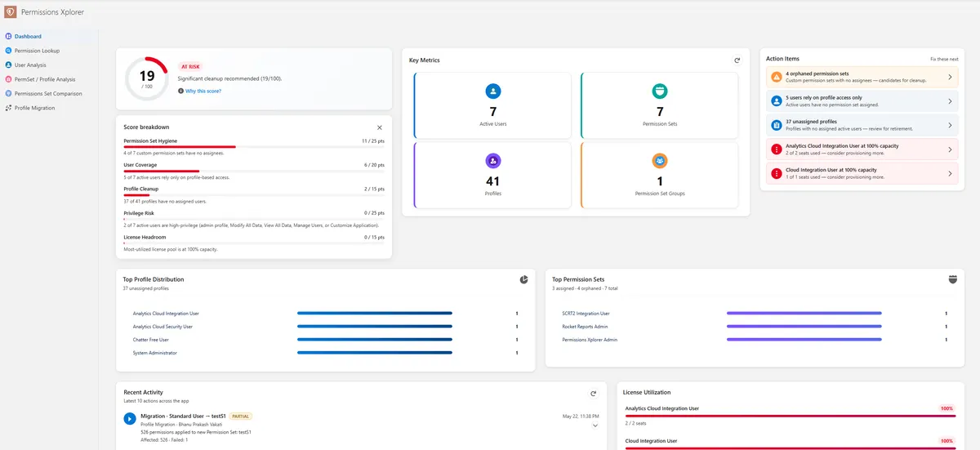Click 'Migration - Standard User → testS1' title
Image resolution: width=980 pixels, height=450 pixels.
point(184,417)
